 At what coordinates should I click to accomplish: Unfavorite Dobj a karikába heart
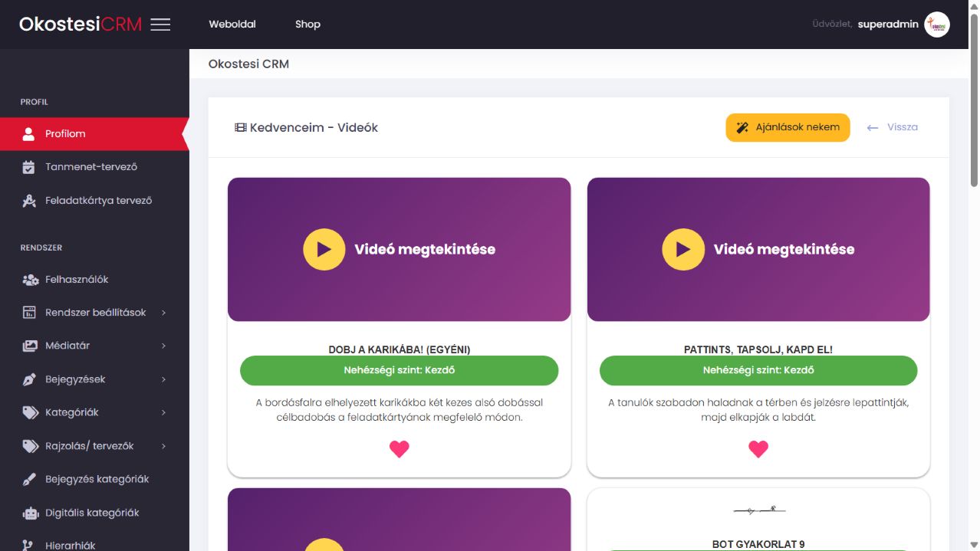click(x=399, y=449)
